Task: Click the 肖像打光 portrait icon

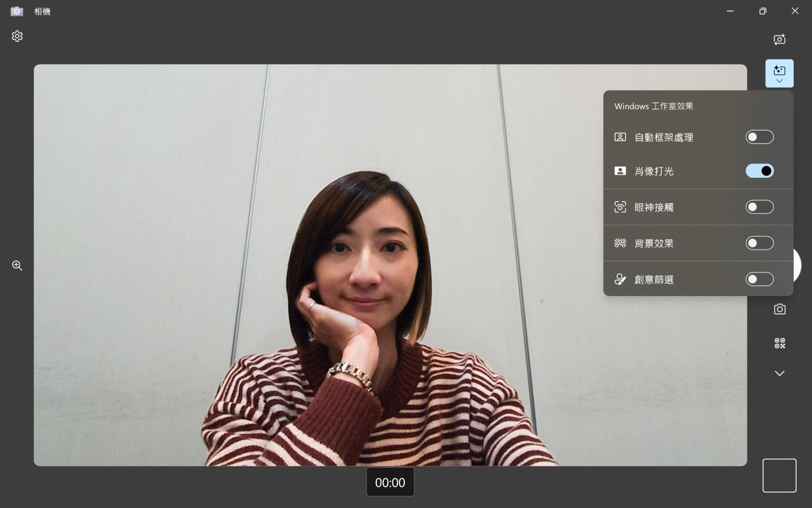Action: click(x=620, y=171)
